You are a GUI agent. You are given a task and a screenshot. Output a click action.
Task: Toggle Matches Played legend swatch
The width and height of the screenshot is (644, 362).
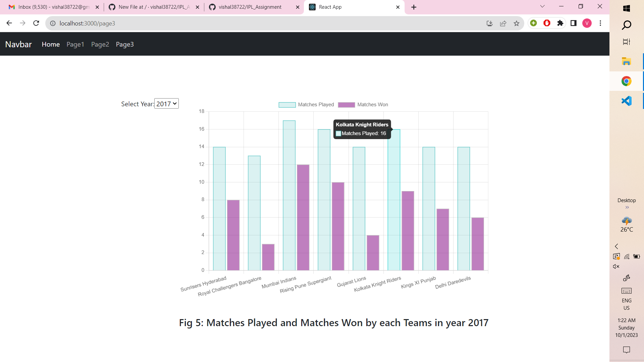coord(287,105)
